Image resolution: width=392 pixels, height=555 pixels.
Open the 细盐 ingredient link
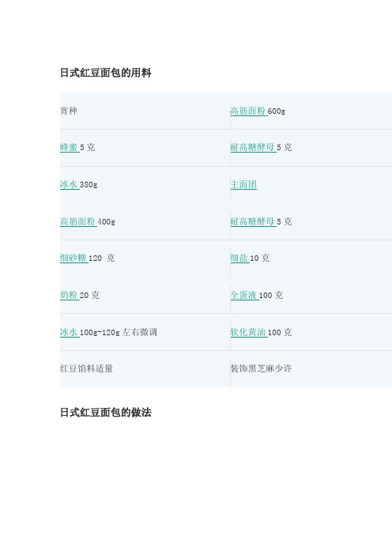pyautogui.click(x=239, y=258)
